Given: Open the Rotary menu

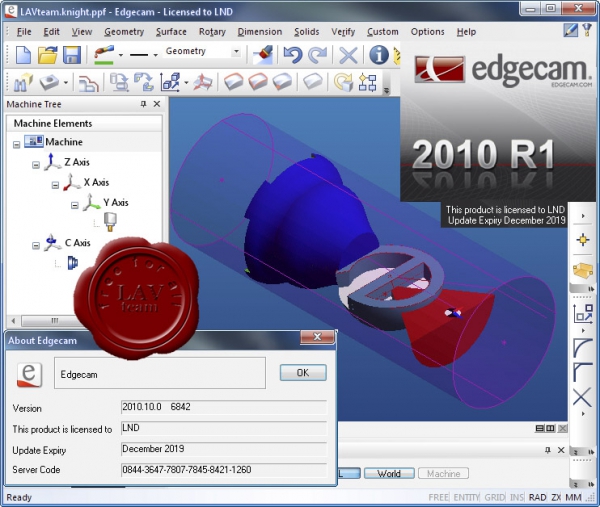Looking at the screenshot, I should point(212,32).
